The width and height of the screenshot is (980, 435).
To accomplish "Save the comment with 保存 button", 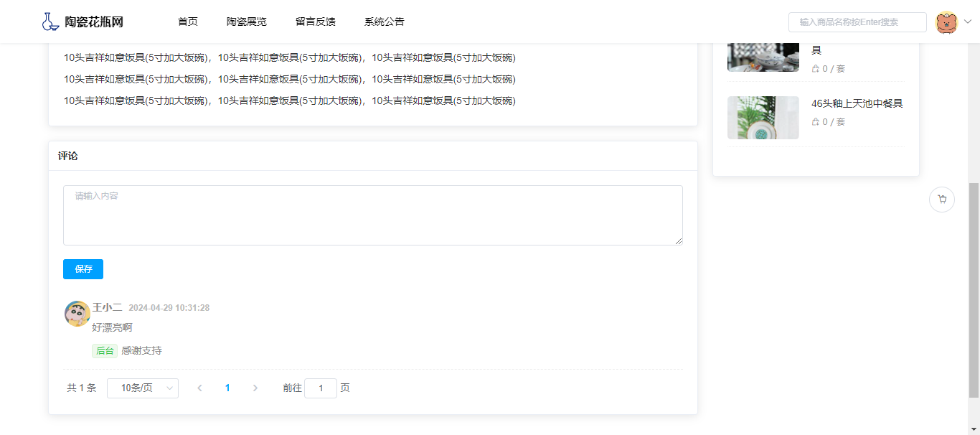I will [x=83, y=269].
